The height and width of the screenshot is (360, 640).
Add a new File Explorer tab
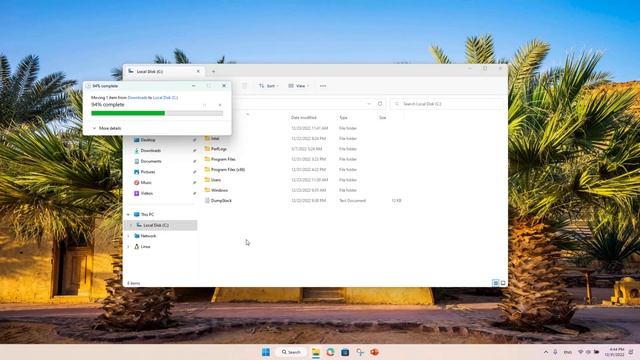[213, 71]
